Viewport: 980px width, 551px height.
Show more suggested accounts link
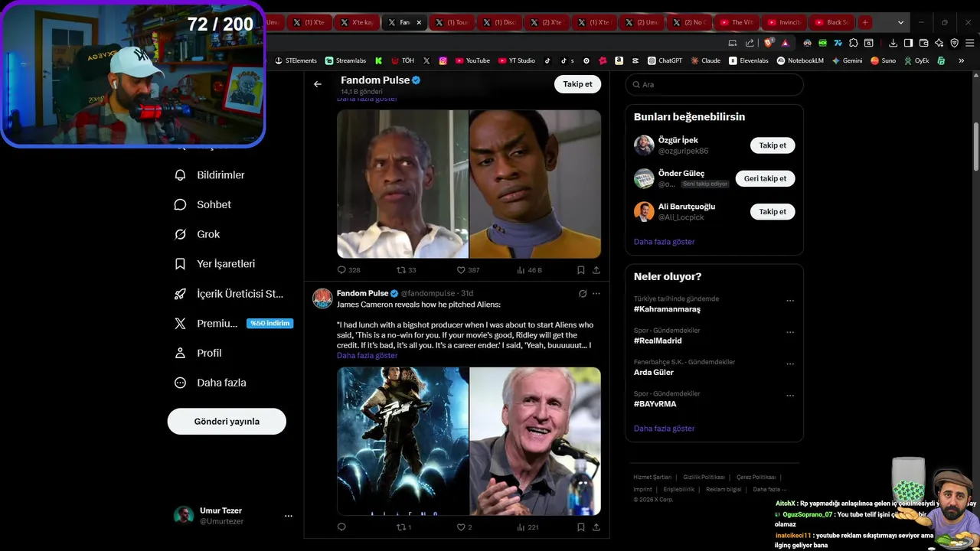click(x=664, y=242)
